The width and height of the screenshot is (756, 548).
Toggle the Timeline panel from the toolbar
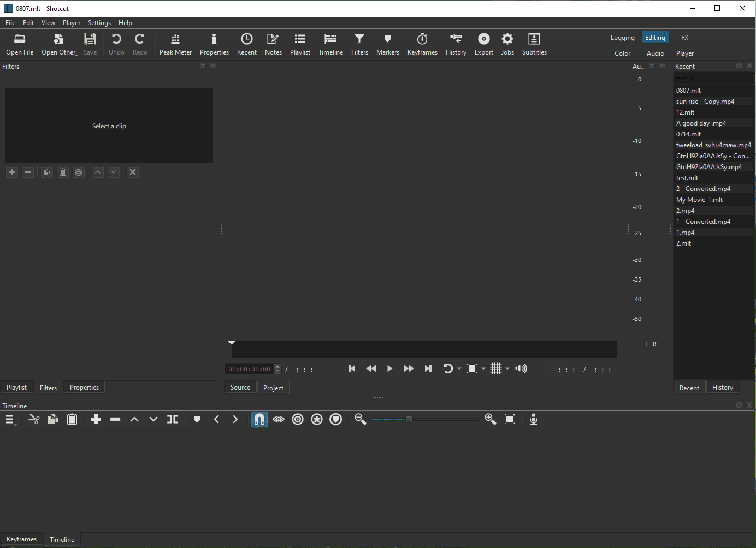330,44
